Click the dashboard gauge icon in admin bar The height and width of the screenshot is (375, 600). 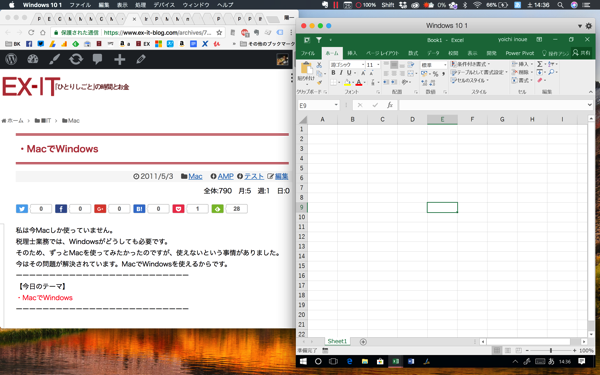click(x=33, y=59)
